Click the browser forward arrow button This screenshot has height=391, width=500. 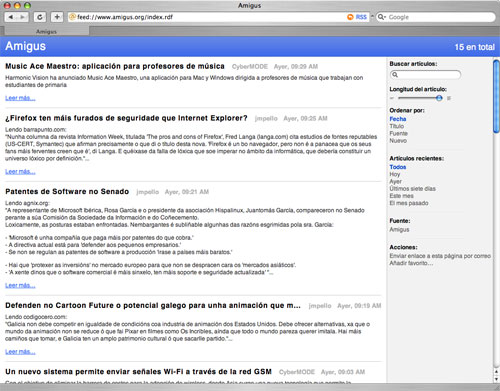[x=23, y=17]
